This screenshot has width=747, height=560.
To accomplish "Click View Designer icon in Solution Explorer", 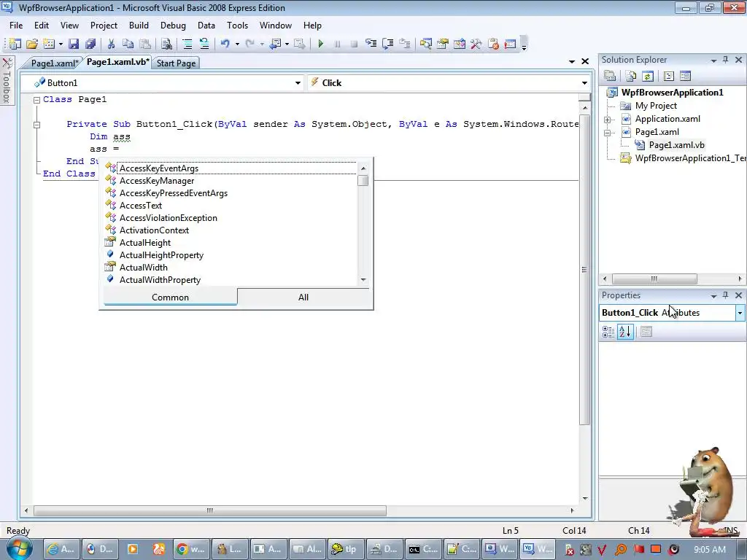I will pos(685,76).
